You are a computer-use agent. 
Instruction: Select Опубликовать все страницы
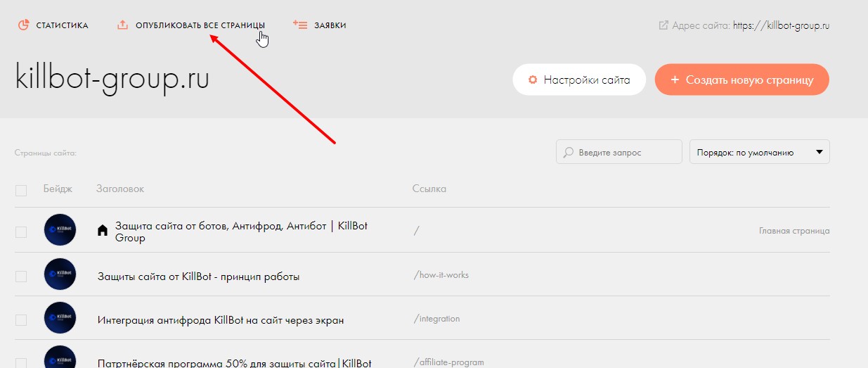(200, 25)
